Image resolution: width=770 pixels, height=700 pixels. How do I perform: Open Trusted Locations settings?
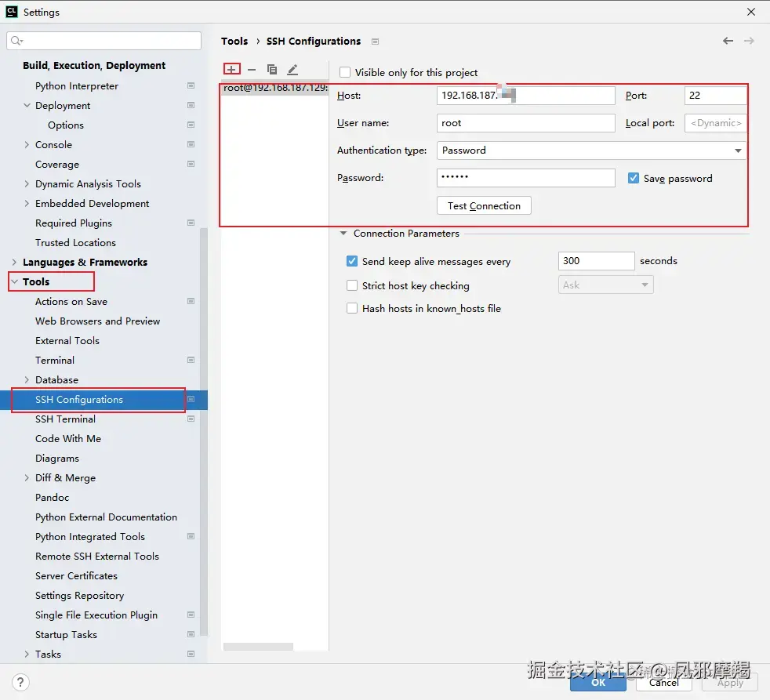tap(75, 242)
